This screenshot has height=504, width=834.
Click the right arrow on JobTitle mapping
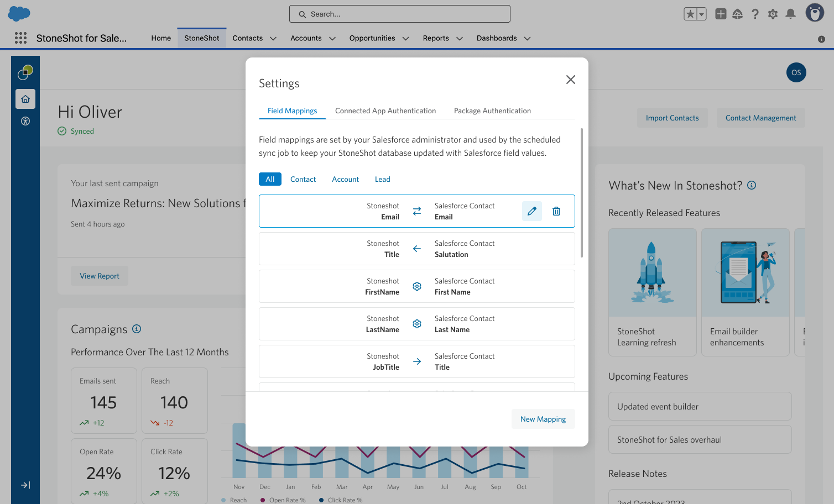(x=417, y=361)
